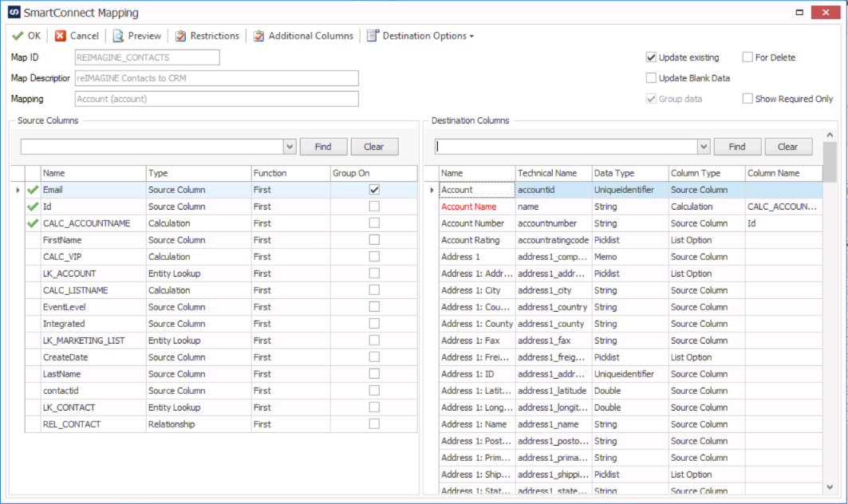The height and width of the screenshot is (504, 848).
Task: Select the Account Number destination row
Action: click(630, 223)
